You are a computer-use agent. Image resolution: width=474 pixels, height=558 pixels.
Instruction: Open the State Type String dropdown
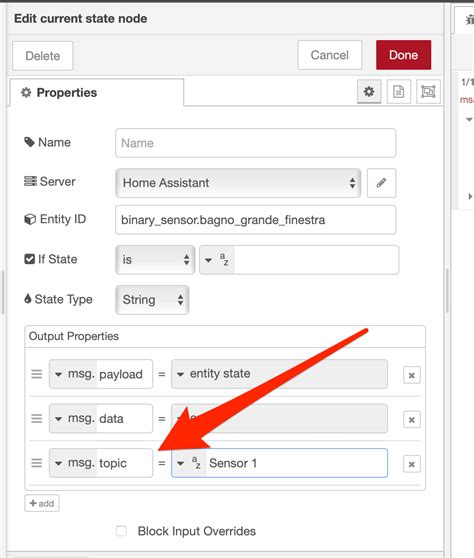click(x=152, y=300)
